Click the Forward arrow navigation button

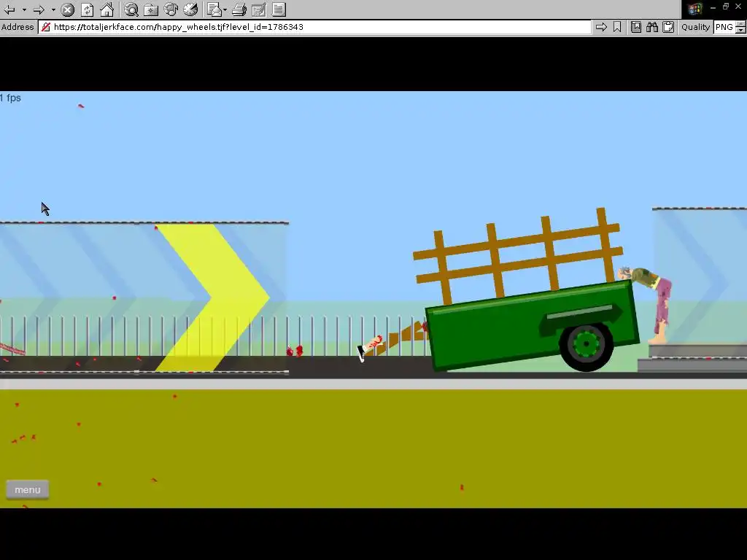click(39, 9)
